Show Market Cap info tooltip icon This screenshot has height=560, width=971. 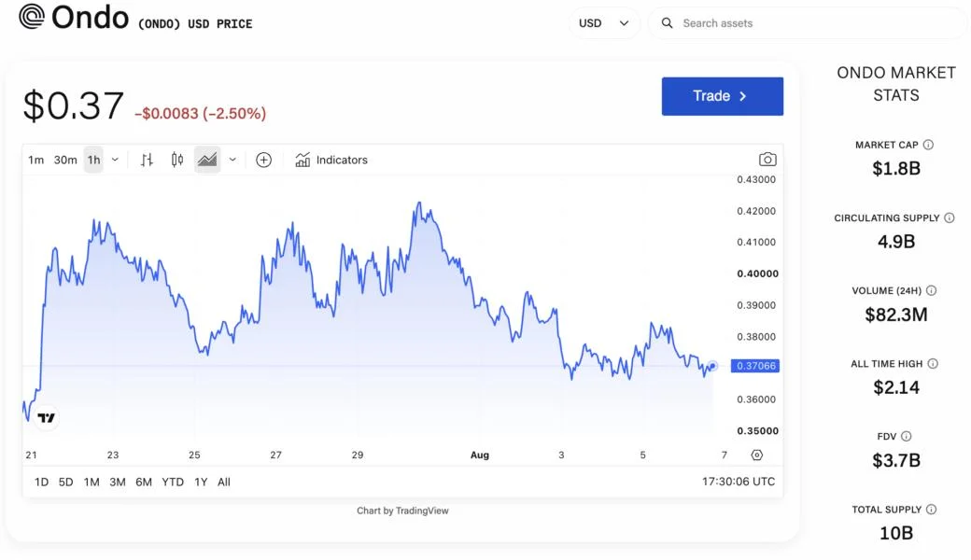(928, 145)
